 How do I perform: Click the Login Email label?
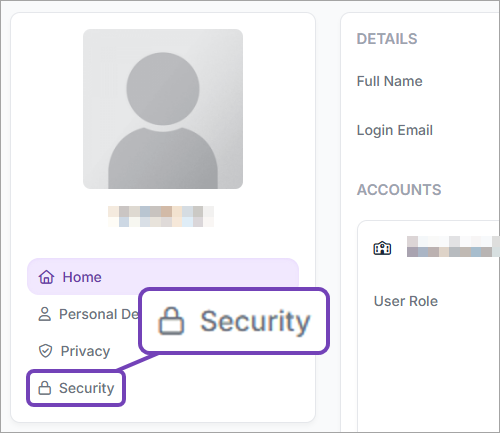395,130
